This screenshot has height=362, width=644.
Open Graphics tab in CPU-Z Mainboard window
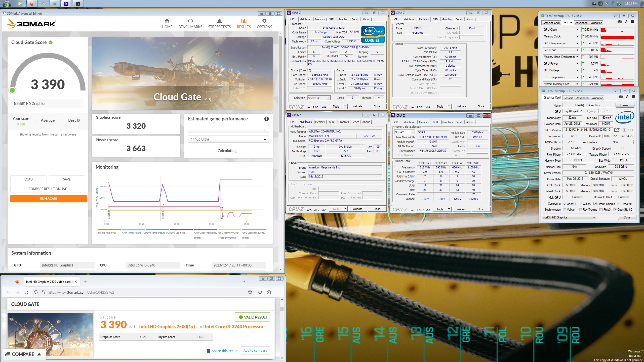point(343,122)
